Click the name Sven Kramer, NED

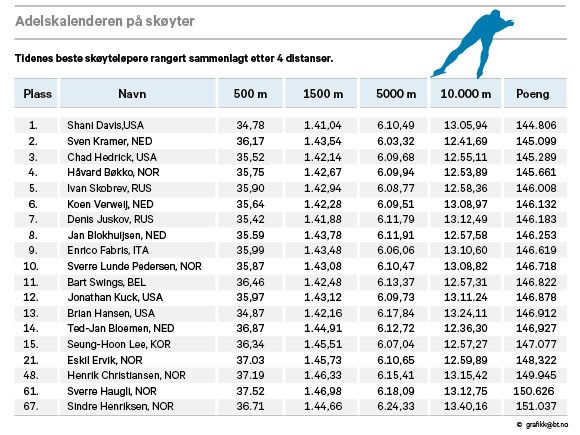110,141
